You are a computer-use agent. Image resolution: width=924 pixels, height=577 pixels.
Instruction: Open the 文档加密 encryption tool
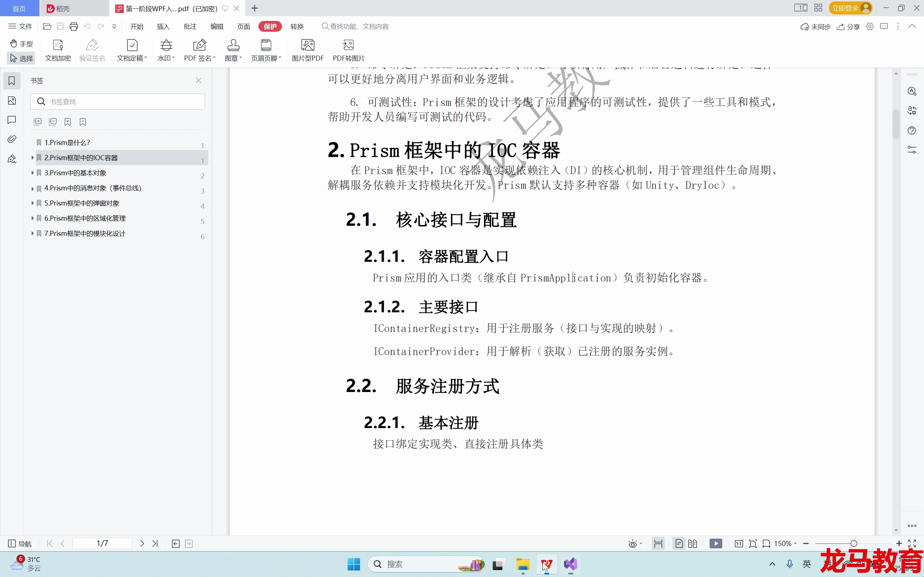[58, 50]
